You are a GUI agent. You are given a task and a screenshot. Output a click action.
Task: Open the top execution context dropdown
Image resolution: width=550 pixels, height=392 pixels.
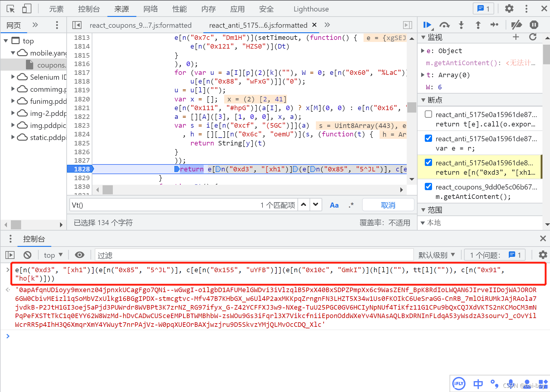[53, 255]
